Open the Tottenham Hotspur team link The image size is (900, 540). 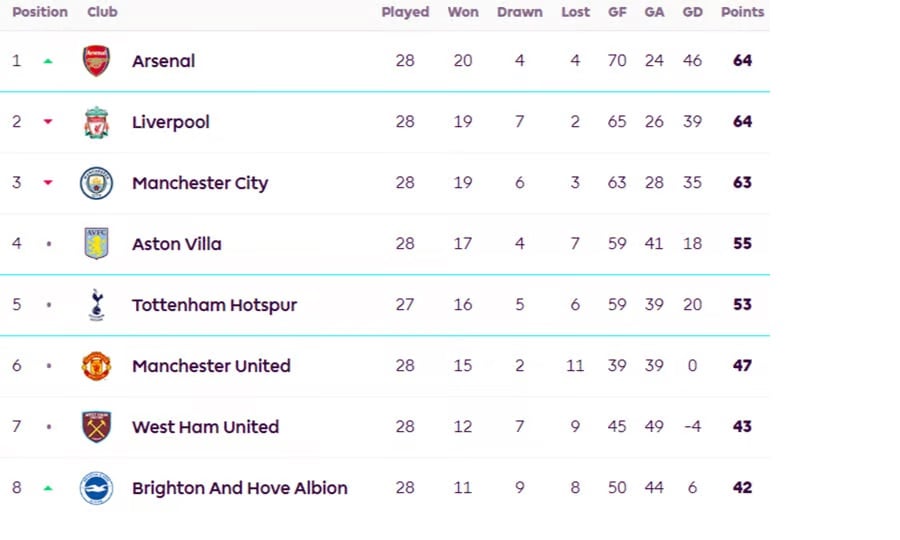(x=214, y=305)
